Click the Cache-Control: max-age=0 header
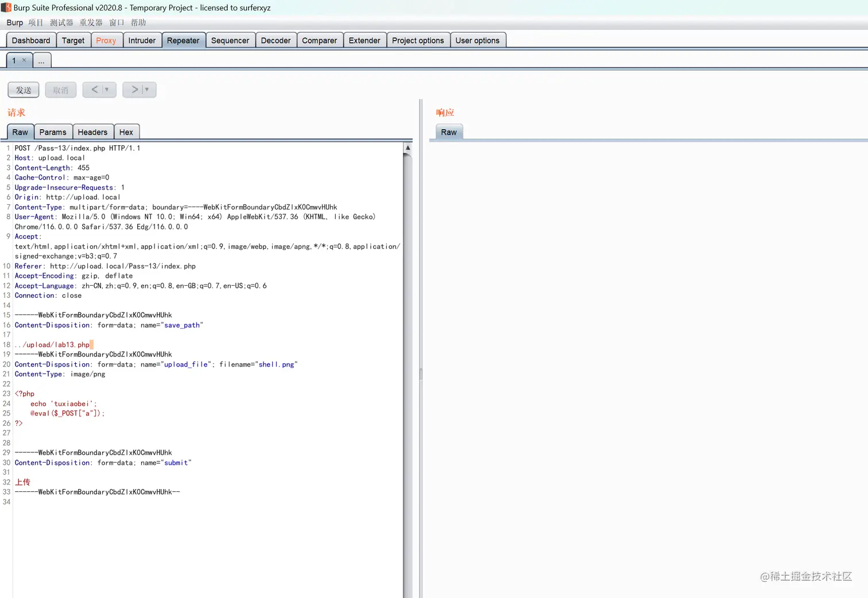This screenshot has height=598, width=868. click(62, 177)
